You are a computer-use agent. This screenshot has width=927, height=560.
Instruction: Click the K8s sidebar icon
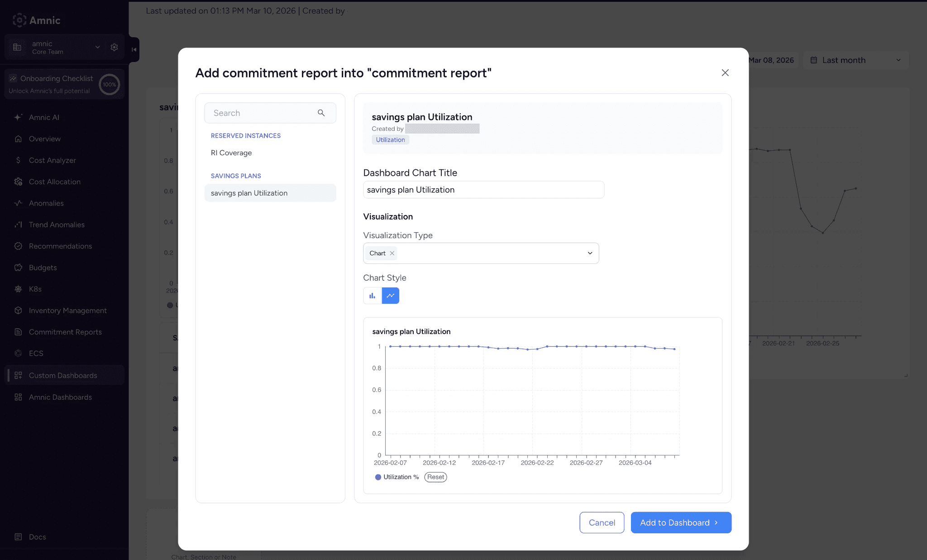click(x=18, y=289)
